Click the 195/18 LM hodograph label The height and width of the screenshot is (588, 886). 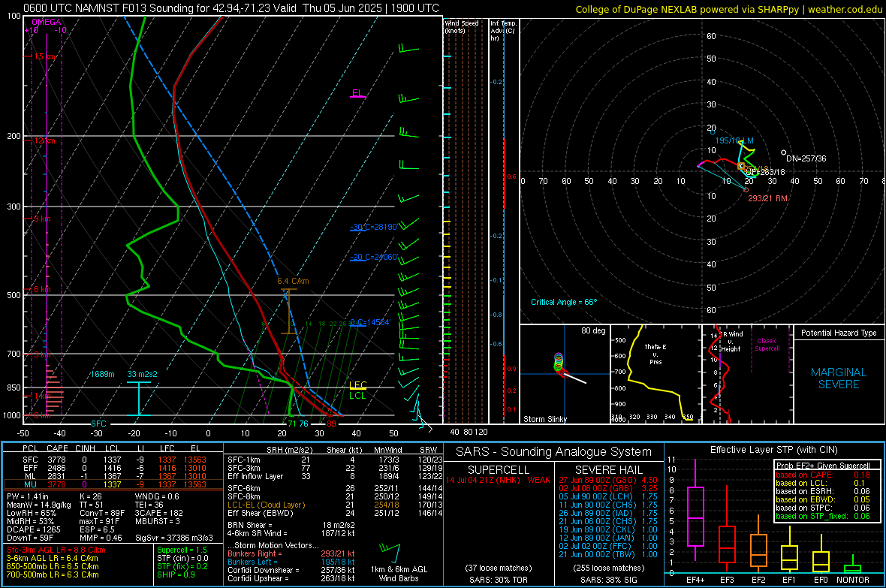(734, 140)
